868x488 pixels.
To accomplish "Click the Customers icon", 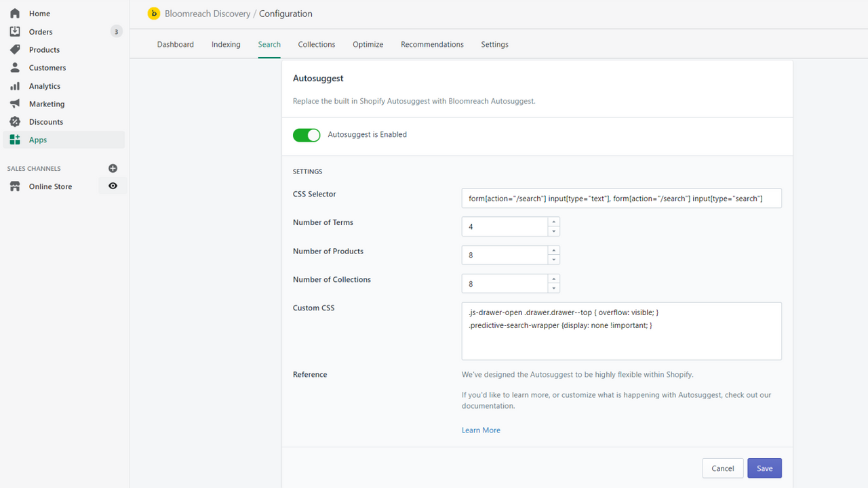I will (14, 67).
